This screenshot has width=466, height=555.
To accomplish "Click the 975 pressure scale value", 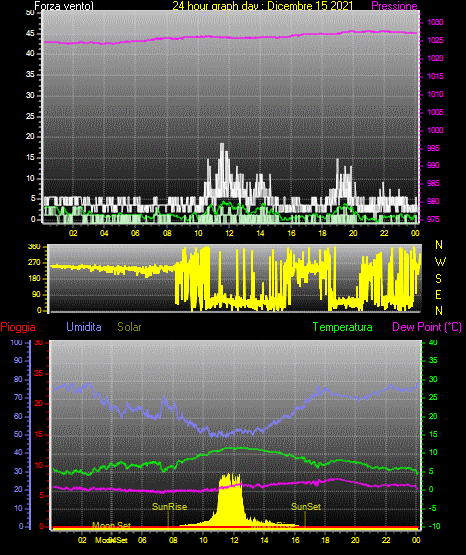I will tap(433, 219).
